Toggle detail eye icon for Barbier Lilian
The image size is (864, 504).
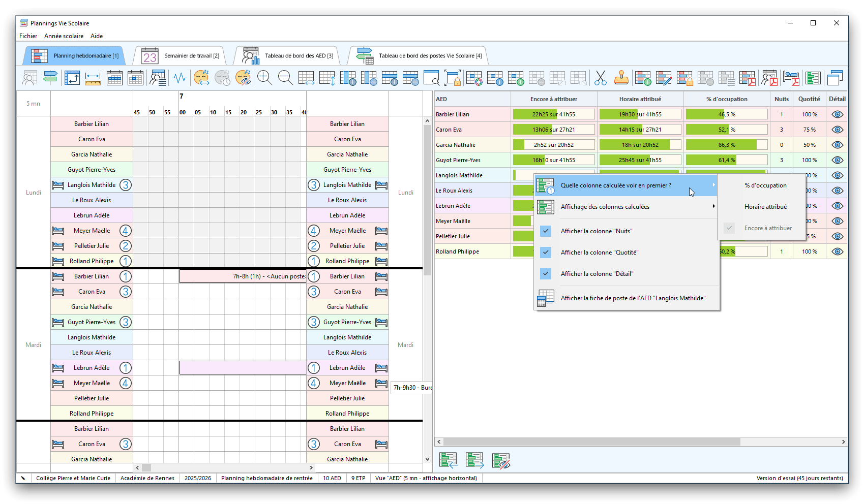pos(837,114)
